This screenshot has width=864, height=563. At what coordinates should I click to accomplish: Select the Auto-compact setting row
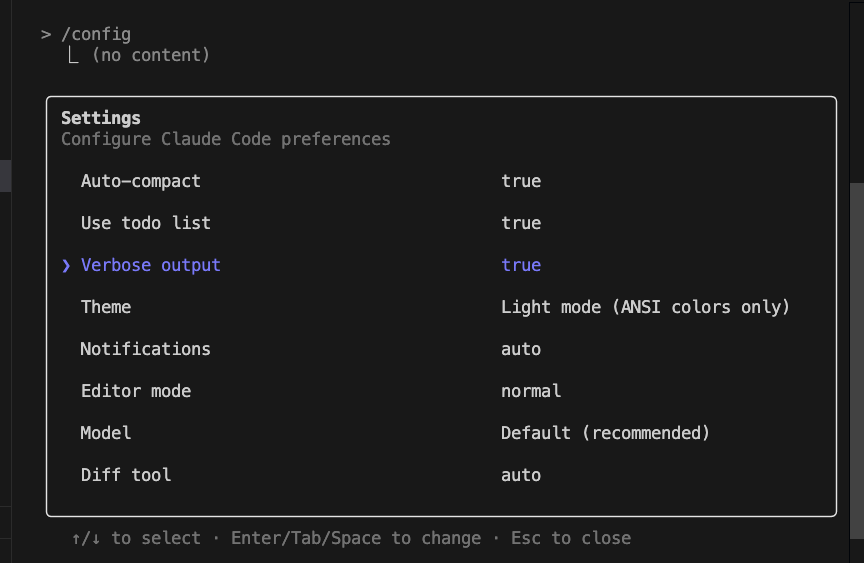pyautogui.click(x=141, y=181)
